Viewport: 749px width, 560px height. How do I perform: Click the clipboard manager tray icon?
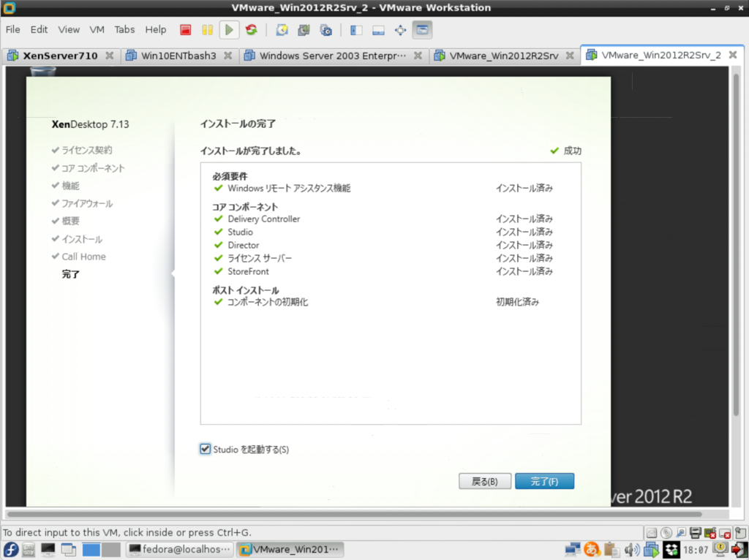(611, 550)
